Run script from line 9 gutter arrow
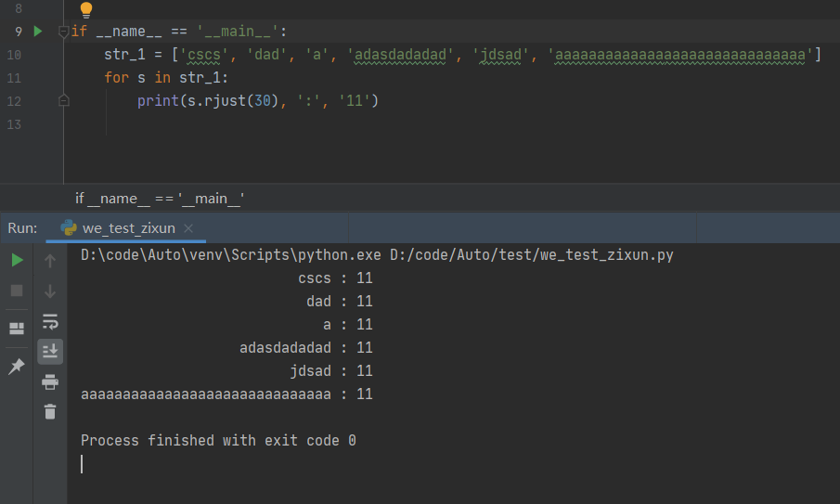840x504 pixels. 37,32
